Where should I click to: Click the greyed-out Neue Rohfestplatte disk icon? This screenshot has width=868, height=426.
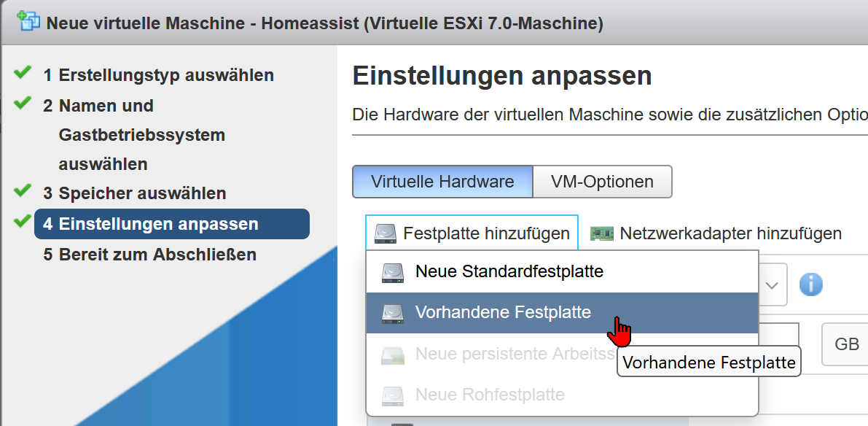tap(392, 395)
